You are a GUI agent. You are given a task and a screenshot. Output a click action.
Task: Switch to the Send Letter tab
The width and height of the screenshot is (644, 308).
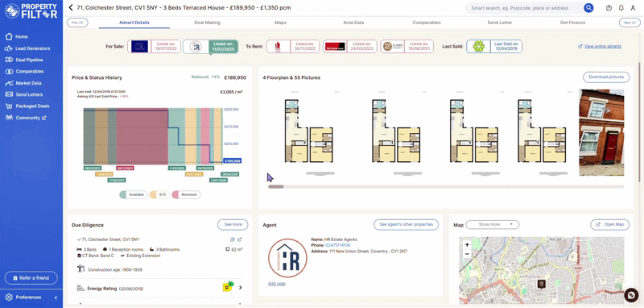(499, 23)
